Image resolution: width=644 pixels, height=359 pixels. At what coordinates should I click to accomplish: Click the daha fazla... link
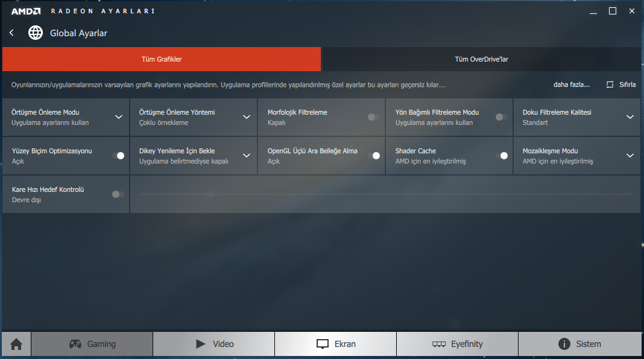tap(571, 84)
